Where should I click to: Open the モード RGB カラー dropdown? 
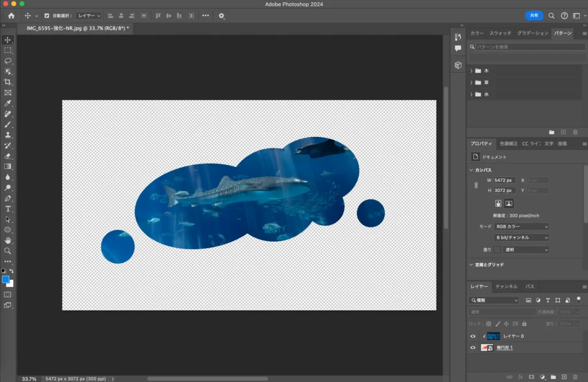(x=521, y=227)
